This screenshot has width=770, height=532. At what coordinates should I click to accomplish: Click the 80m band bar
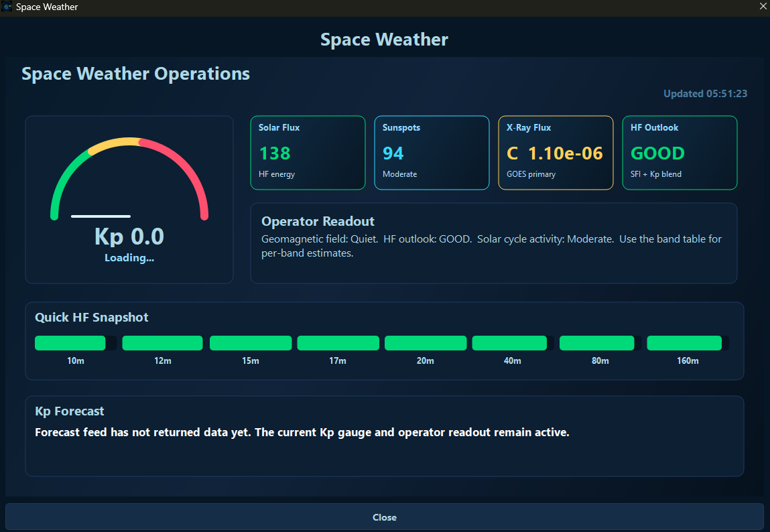(x=600, y=343)
